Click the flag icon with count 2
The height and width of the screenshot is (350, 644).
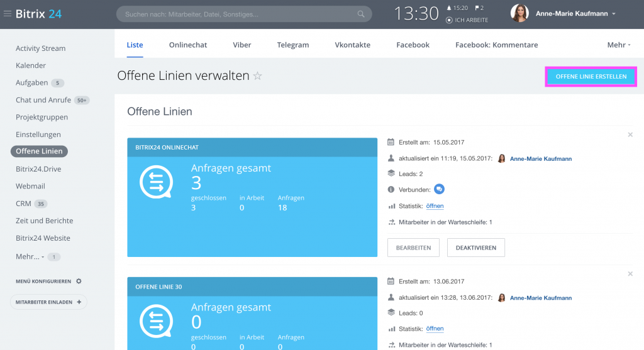(x=477, y=8)
